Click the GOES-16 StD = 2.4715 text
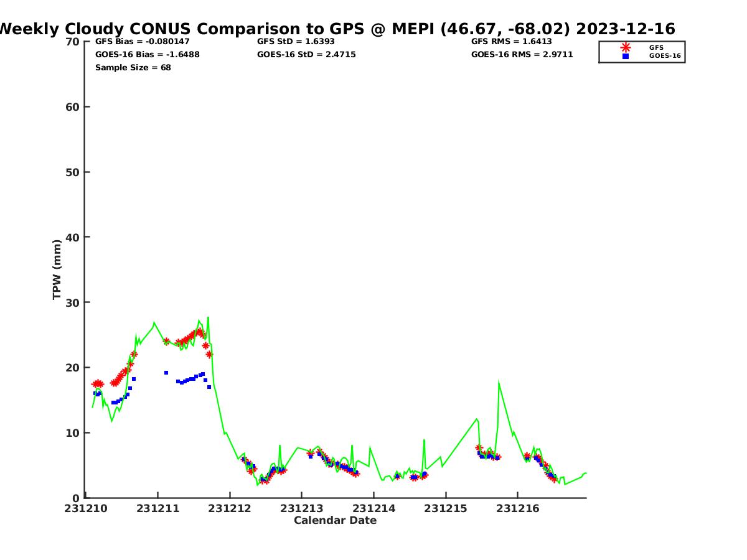 pyautogui.click(x=306, y=55)
